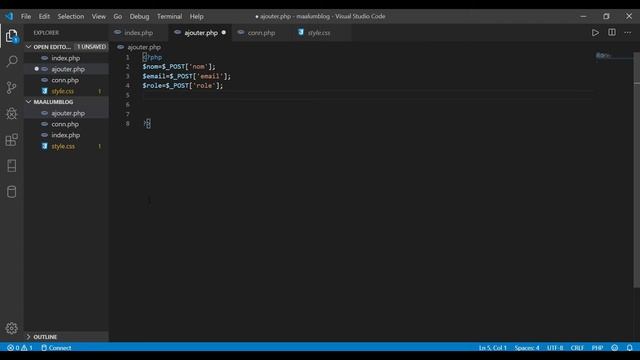Open the Help menu
Screen dimensions: 640x360
click(196, 16)
